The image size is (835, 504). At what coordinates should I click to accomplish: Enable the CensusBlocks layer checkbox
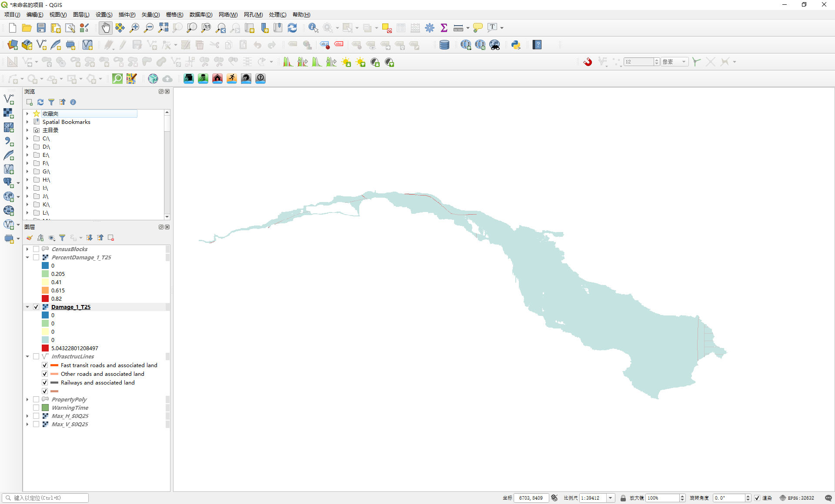tap(36, 249)
